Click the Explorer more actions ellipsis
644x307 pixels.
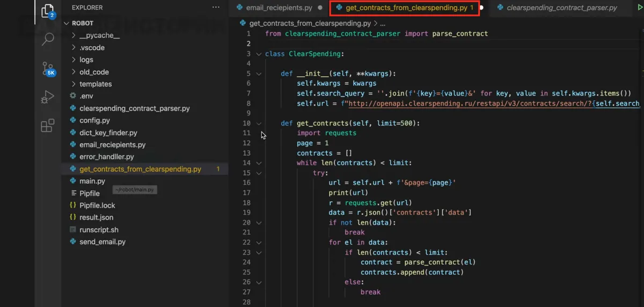[x=216, y=8]
